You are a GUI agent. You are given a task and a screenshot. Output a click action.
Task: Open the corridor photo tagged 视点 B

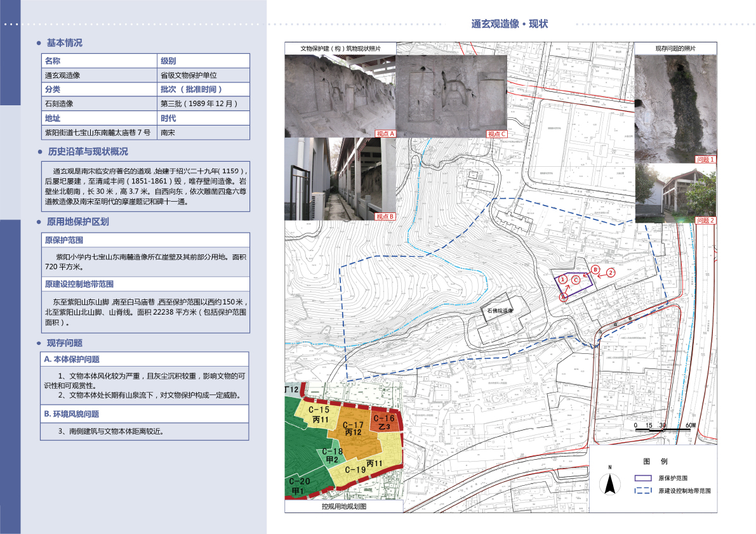coord(340,179)
